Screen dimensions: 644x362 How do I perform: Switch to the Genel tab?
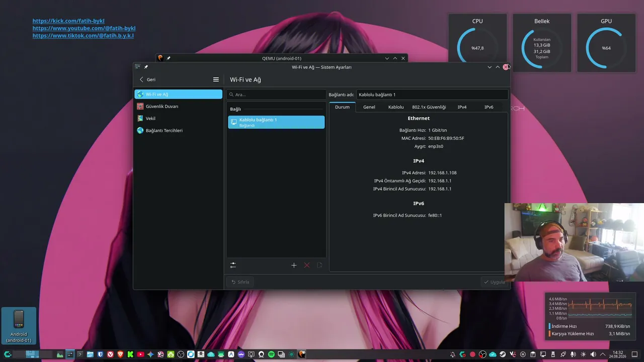(369, 107)
